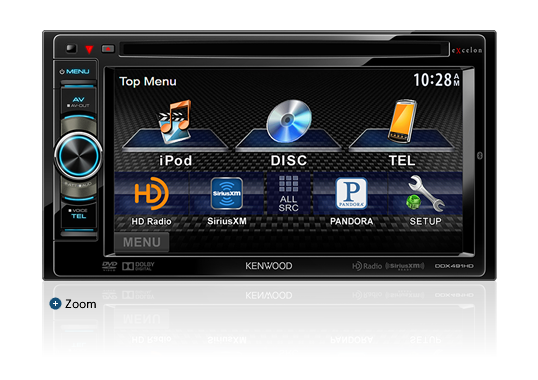Click the red disc eject button
Viewport: 538px width, 380px height.
[x=108, y=49]
